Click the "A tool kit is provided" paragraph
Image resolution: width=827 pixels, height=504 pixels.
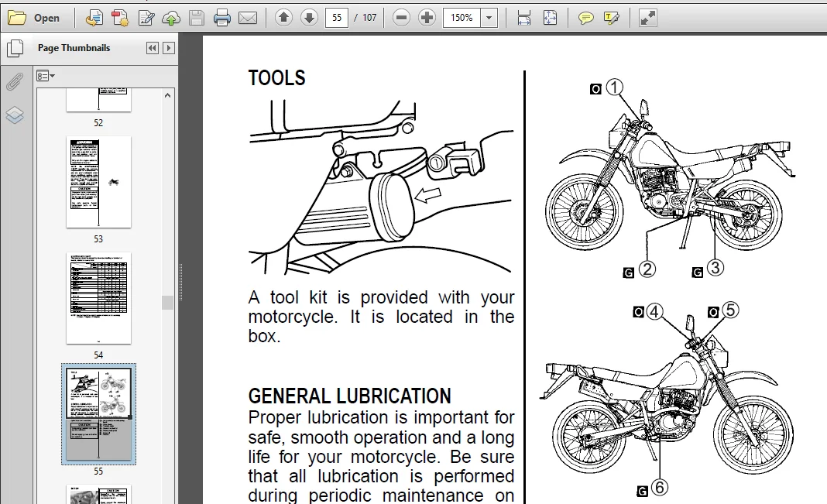(x=381, y=317)
